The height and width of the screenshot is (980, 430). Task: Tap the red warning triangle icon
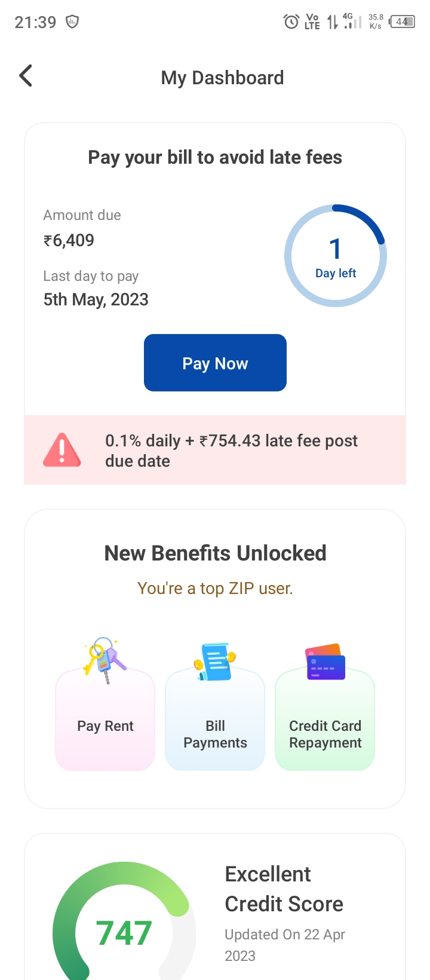point(62,450)
